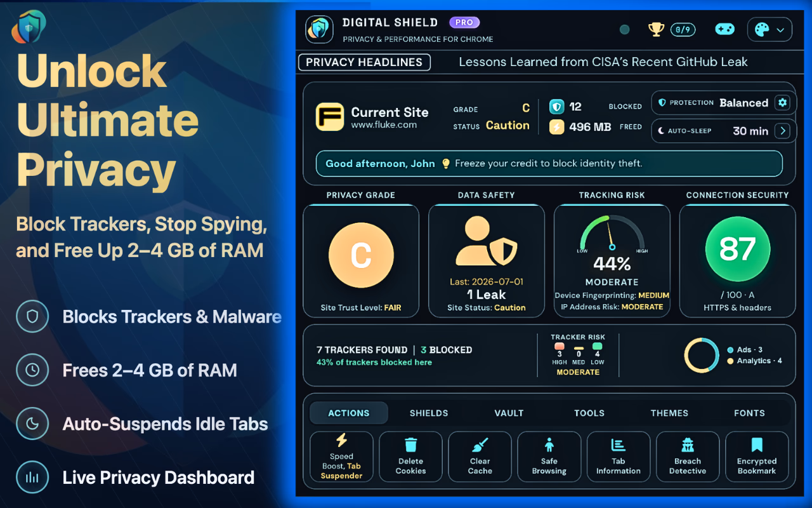Image resolution: width=812 pixels, height=508 pixels.
Task: Click the auto-sleep moon icon
Action: click(x=661, y=131)
